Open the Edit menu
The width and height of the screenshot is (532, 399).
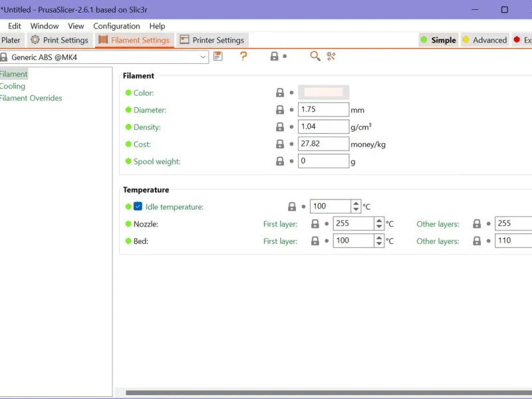[x=14, y=26]
